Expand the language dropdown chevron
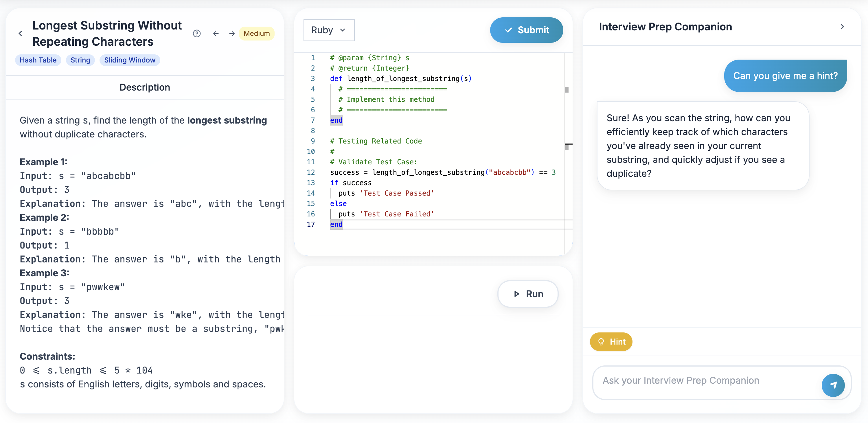The width and height of the screenshot is (868, 423). point(343,30)
